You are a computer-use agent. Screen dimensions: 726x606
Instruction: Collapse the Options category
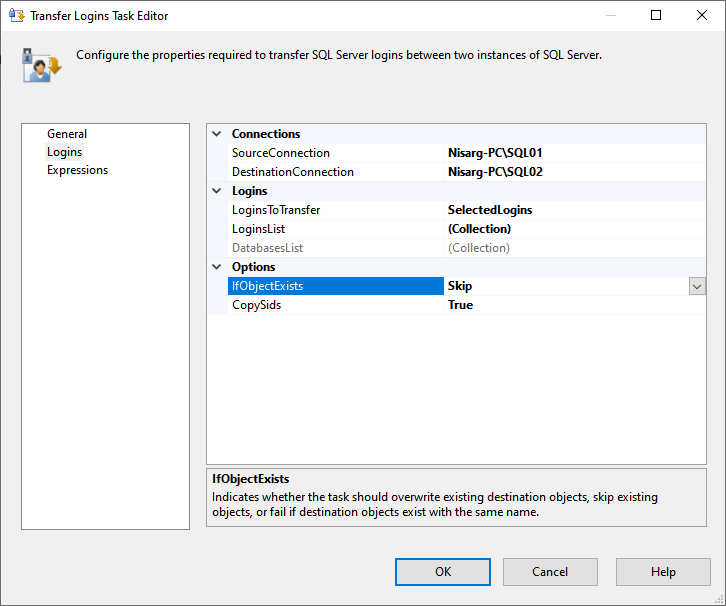(x=217, y=267)
